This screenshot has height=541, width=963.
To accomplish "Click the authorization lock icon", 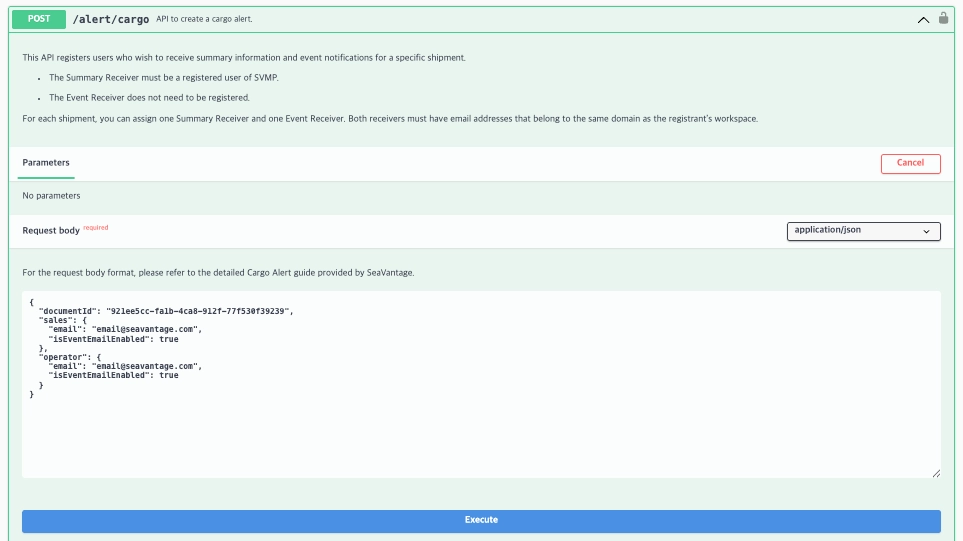I will pyautogui.click(x=943, y=18).
